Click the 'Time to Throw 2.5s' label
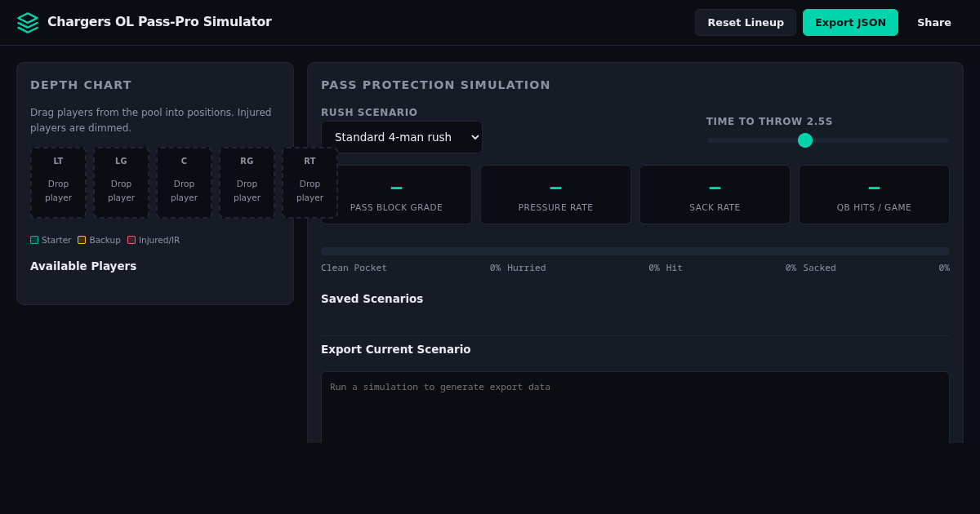The height and width of the screenshot is (514, 980). coord(769,122)
